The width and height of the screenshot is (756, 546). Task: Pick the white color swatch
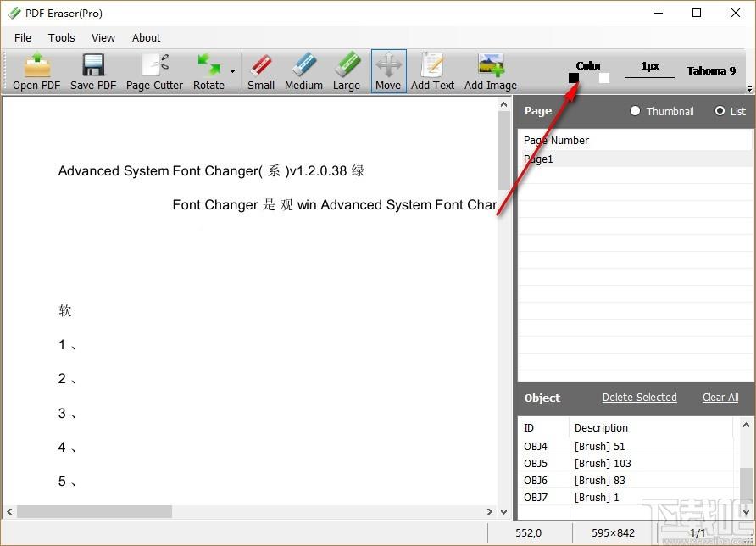(603, 78)
